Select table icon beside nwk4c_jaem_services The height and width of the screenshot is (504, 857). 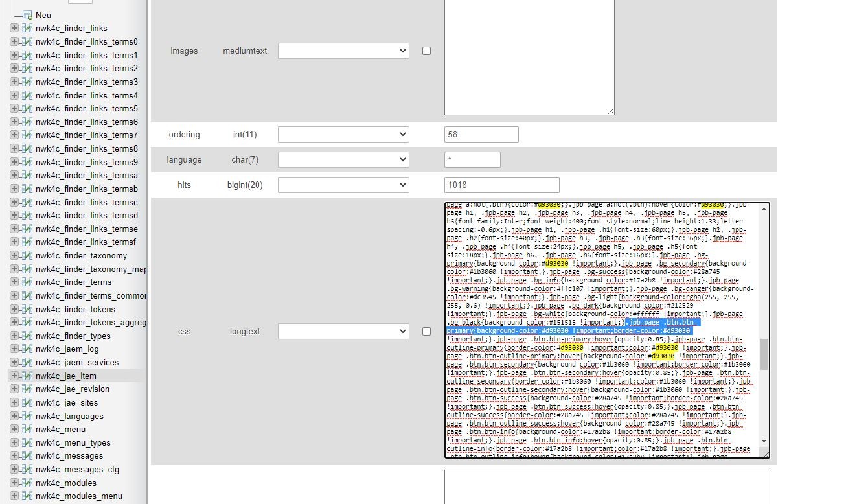pos(27,362)
